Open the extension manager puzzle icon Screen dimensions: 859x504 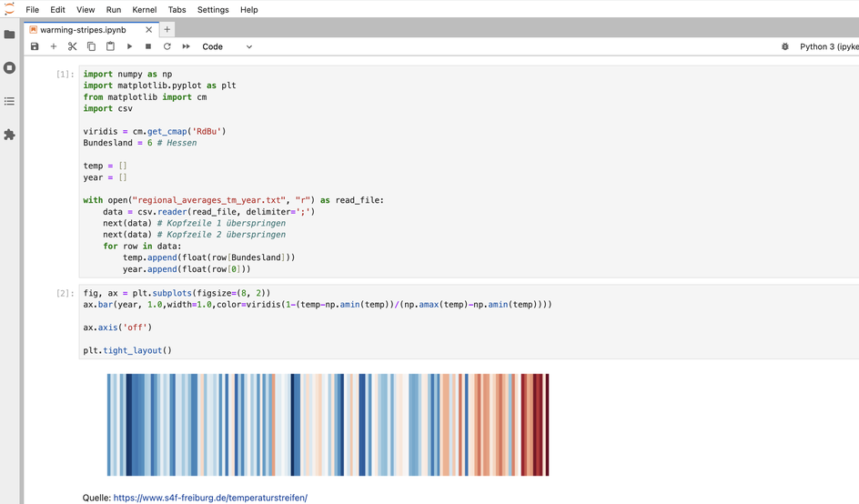point(9,135)
